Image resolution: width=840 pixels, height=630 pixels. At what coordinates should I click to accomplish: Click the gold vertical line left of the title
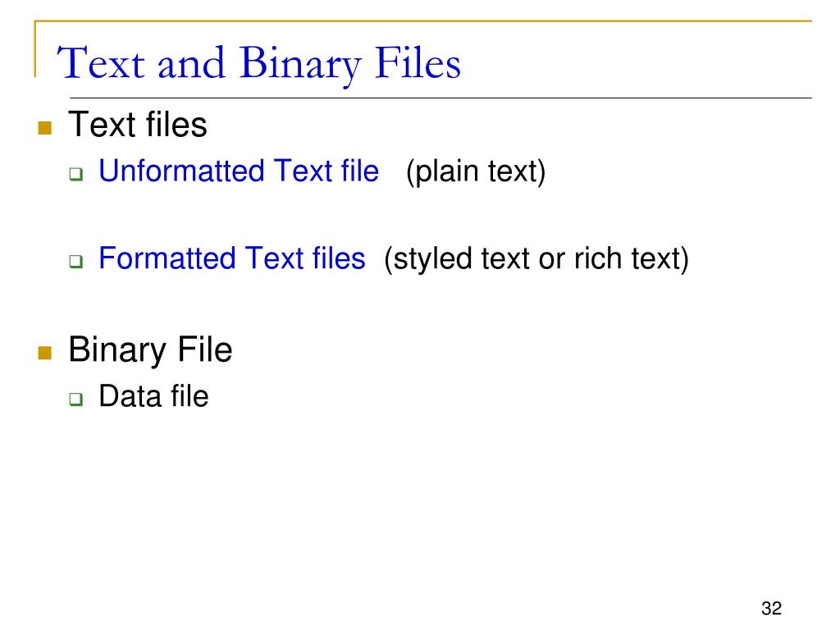click(x=35, y=49)
